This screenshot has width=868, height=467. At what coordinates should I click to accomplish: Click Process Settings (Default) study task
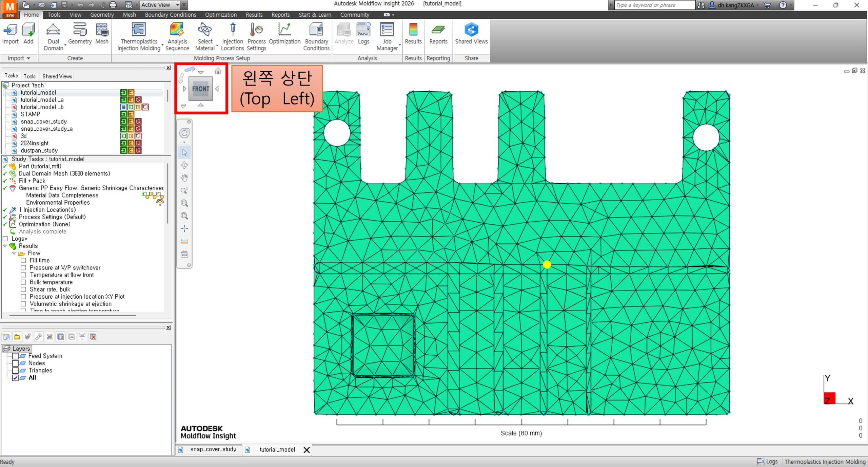pos(52,217)
